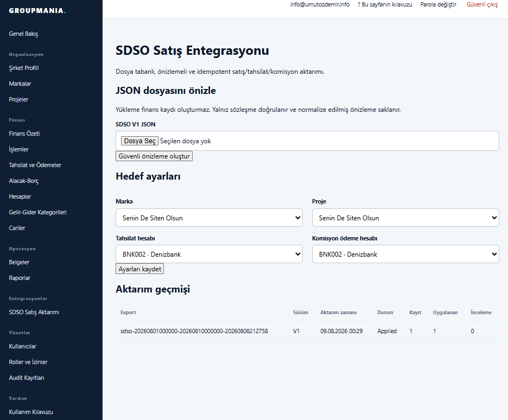Click the GROUPMANIA logo

pyautogui.click(x=37, y=11)
